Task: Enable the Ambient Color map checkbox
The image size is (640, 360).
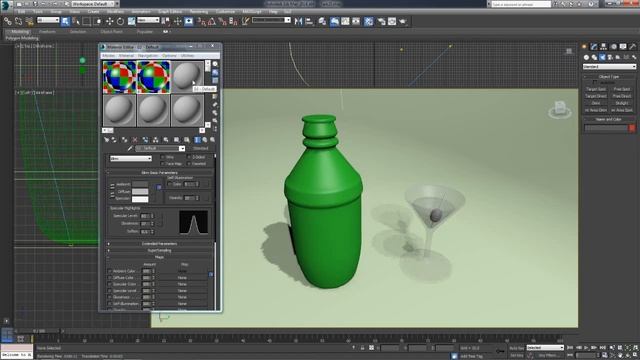Action: (109, 271)
